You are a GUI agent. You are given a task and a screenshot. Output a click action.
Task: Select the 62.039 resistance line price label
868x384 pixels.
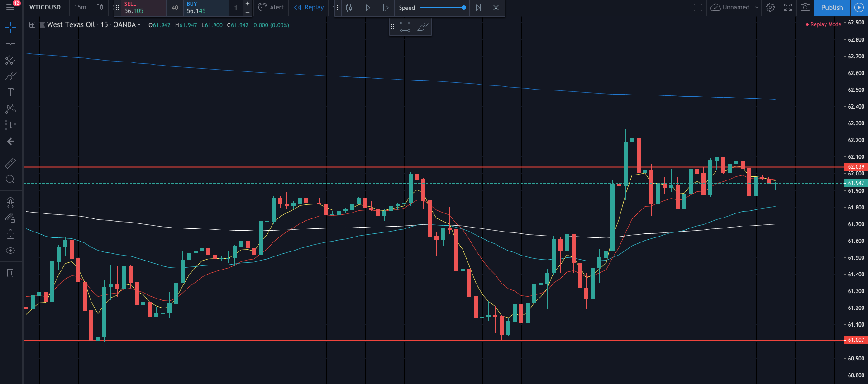(856, 167)
